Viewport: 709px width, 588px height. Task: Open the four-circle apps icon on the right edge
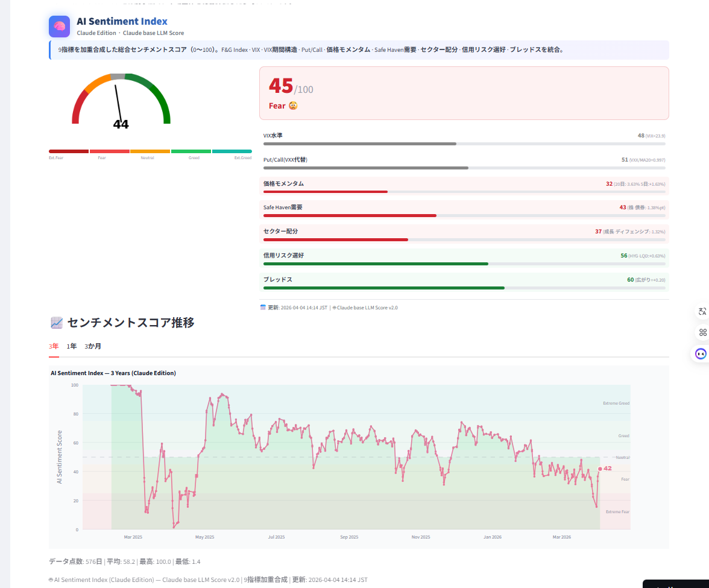pyautogui.click(x=702, y=332)
